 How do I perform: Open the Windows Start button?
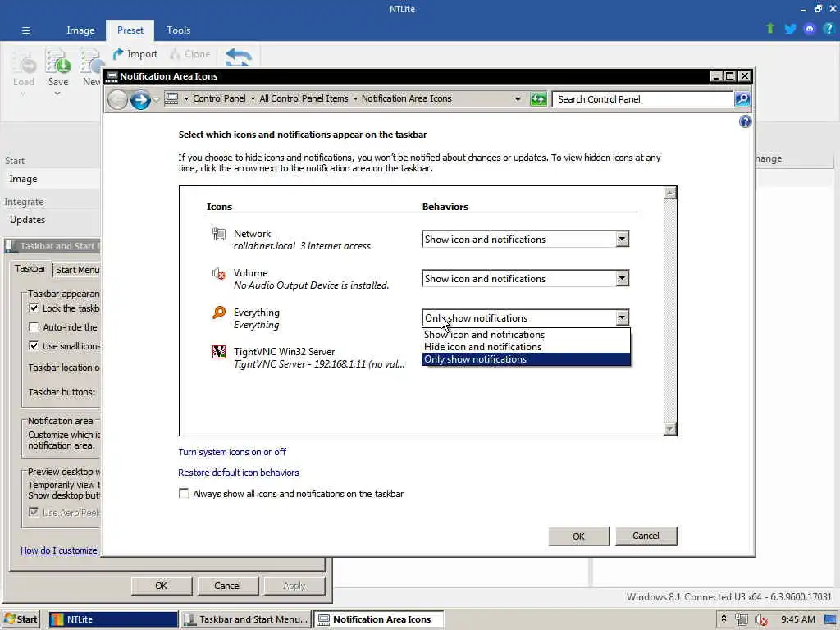[21, 619]
